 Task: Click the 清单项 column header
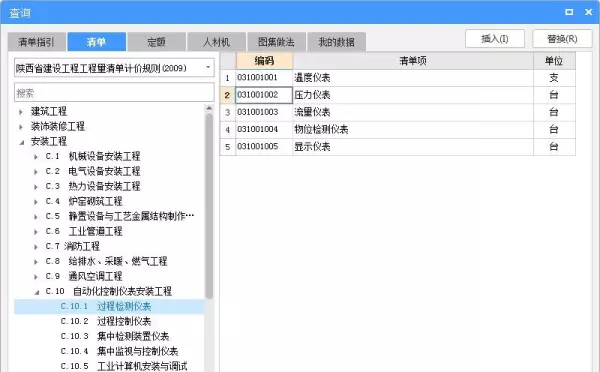413,60
